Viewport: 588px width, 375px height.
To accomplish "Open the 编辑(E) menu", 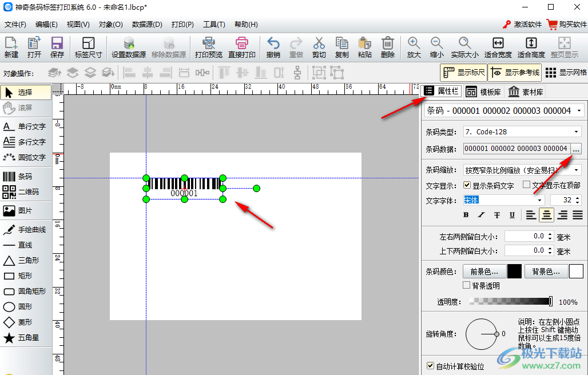I will pyautogui.click(x=46, y=25).
